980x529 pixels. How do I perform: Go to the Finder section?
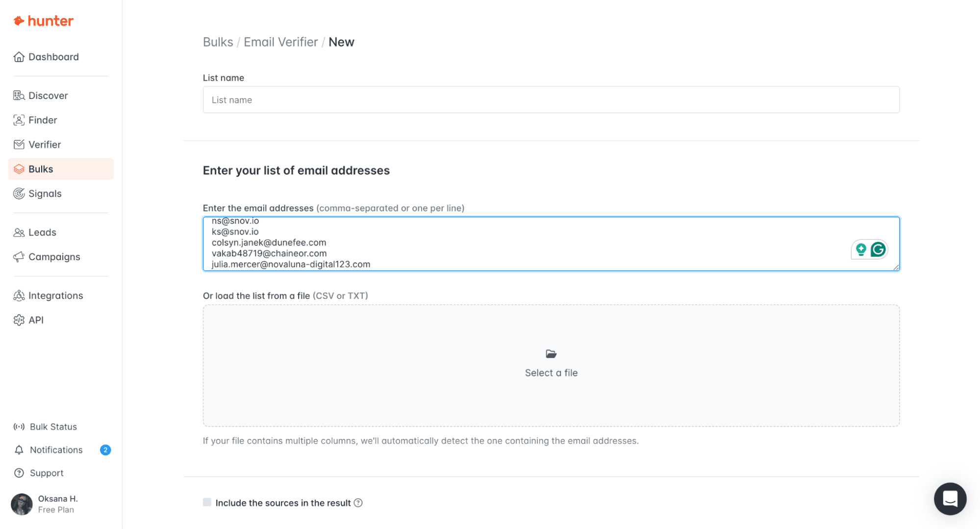42,120
